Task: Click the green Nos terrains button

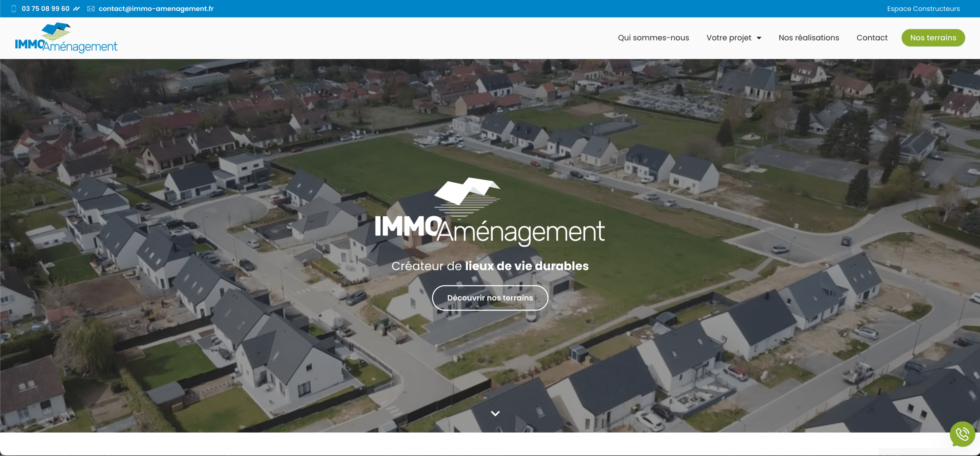Action: [x=933, y=38]
